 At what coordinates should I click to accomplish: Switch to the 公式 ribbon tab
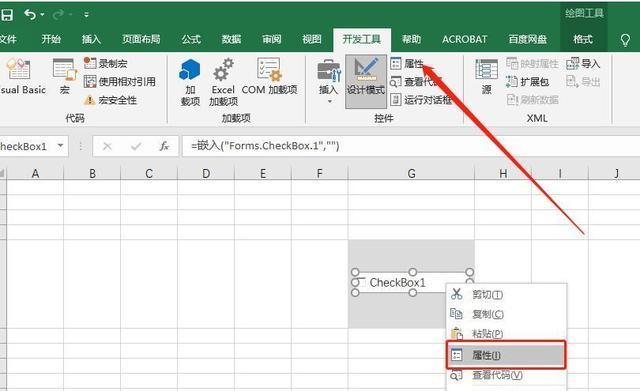coord(191,39)
